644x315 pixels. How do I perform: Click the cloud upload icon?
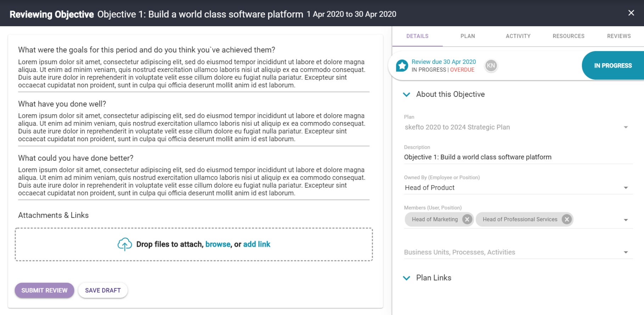coord(125,244)
